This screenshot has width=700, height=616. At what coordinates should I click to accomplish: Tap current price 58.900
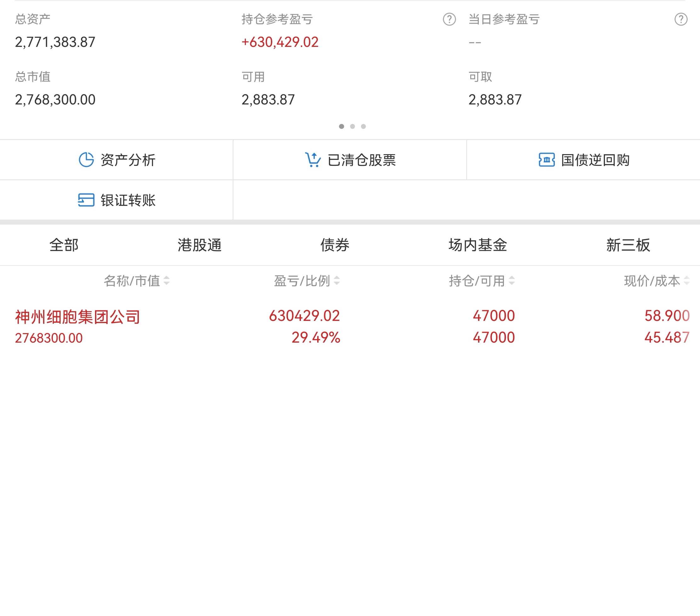(667, 316)
